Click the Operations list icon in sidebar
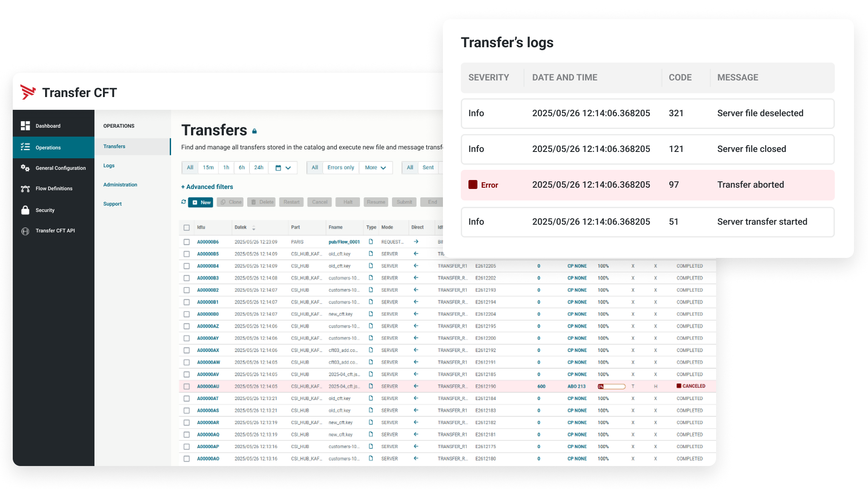This screenshot has height=489, width=868. click(x=26, y=147)
